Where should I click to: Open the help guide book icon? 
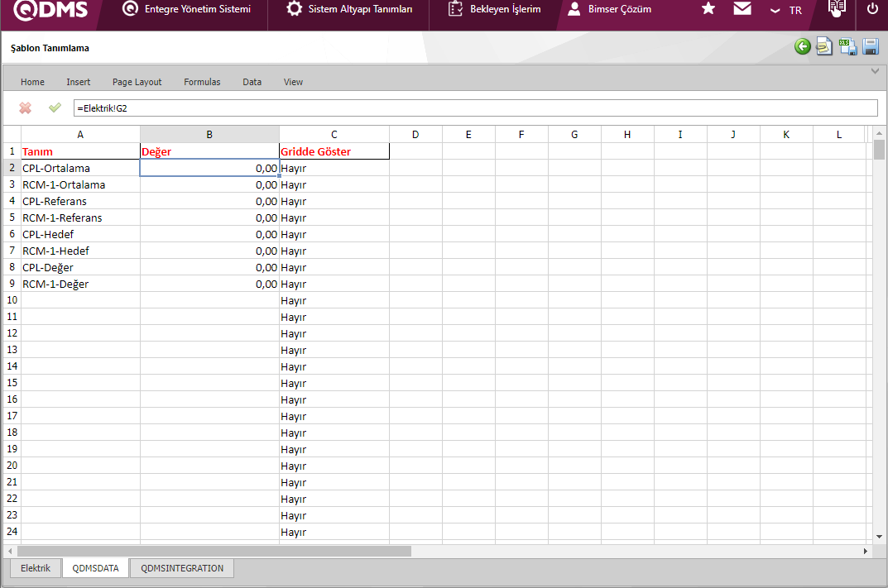point(837,9)
